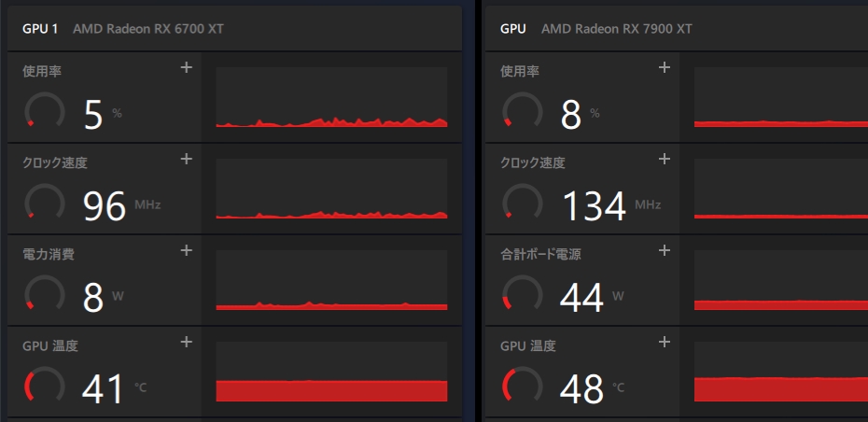Click the 電力消費 gauge dial for RX 6700 XT

45,293
